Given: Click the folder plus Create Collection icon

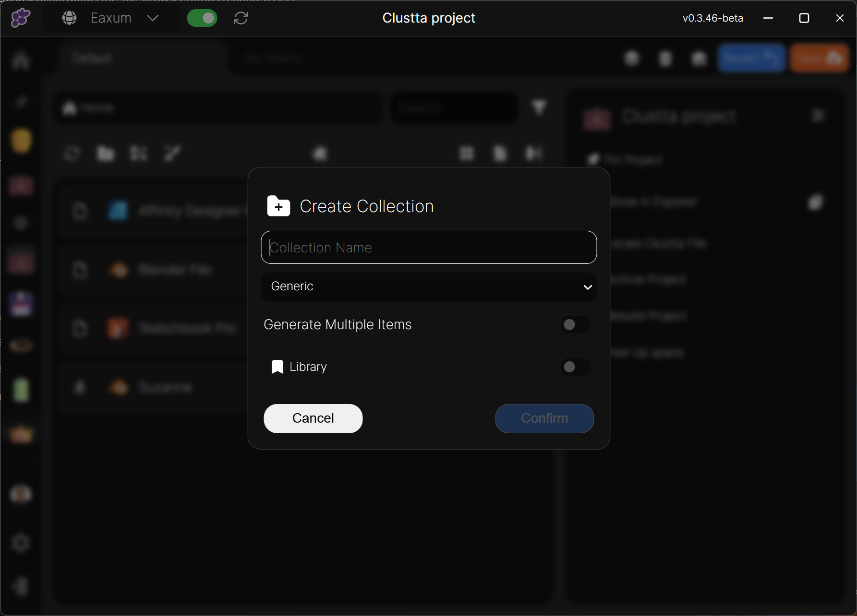Looking at the screenshot, I should (278, 206).
